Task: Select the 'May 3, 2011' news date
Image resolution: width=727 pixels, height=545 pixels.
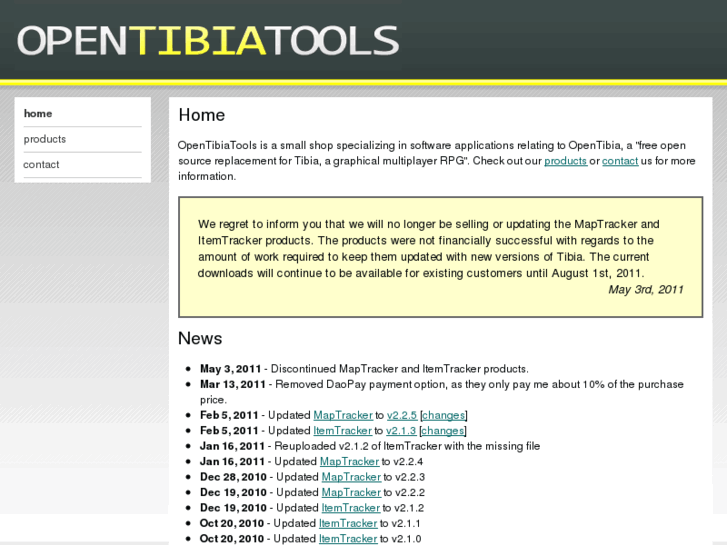Action: point(230,369)
